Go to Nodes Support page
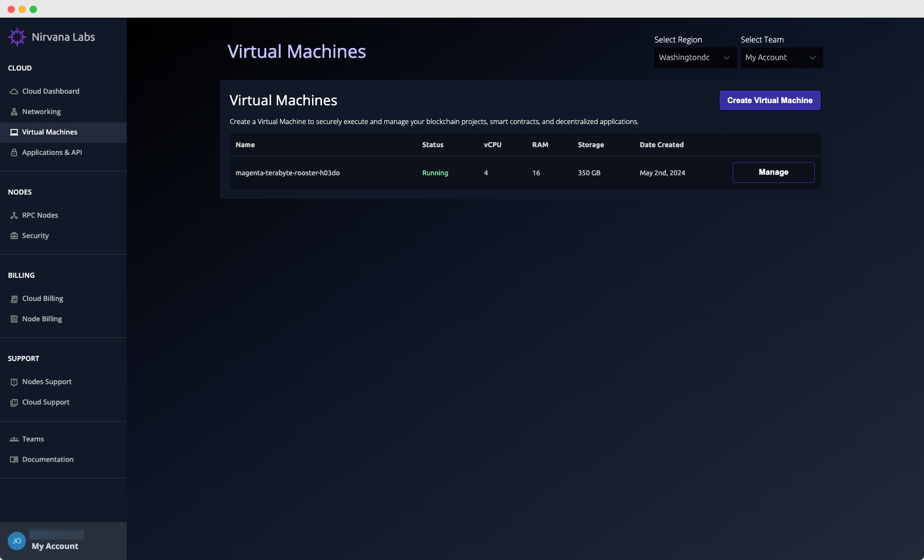Viewport: 924px width, 560px height. [47, 382]
